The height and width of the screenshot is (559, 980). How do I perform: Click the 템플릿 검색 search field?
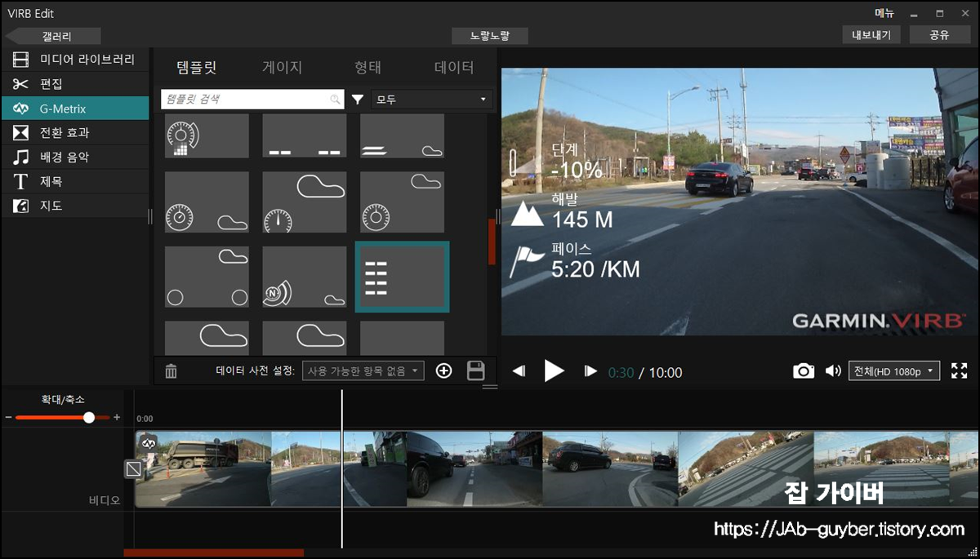(x=252, y=99)
